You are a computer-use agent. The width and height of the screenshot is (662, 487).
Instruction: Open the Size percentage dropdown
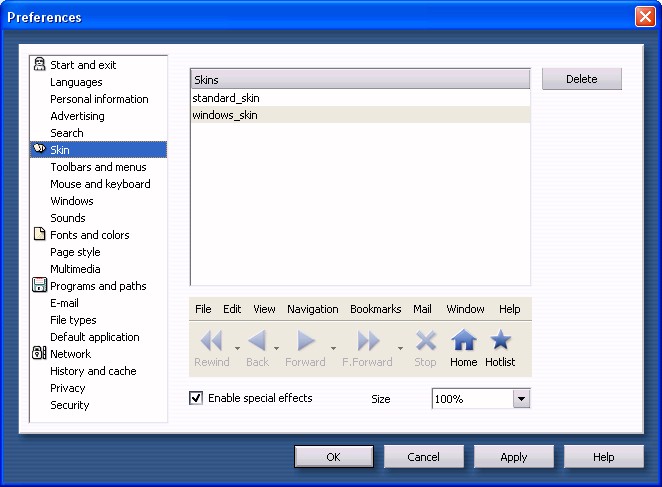[520, 399]
